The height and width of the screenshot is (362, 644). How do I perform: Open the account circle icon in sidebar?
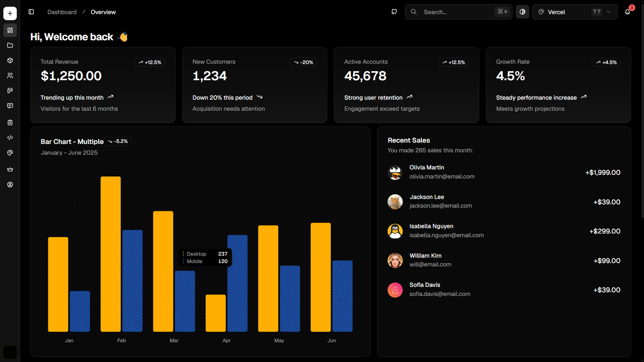pos(10,185)
